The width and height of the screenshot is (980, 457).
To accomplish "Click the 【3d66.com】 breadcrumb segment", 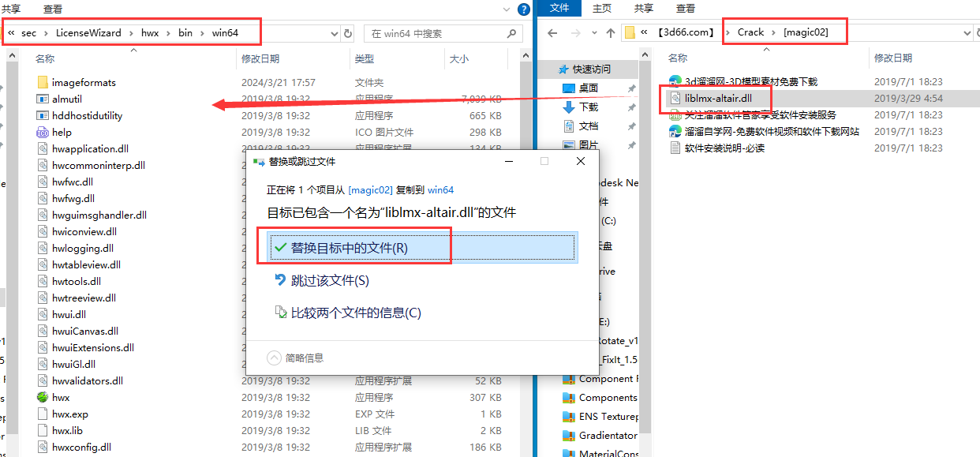I will (685, 32).
